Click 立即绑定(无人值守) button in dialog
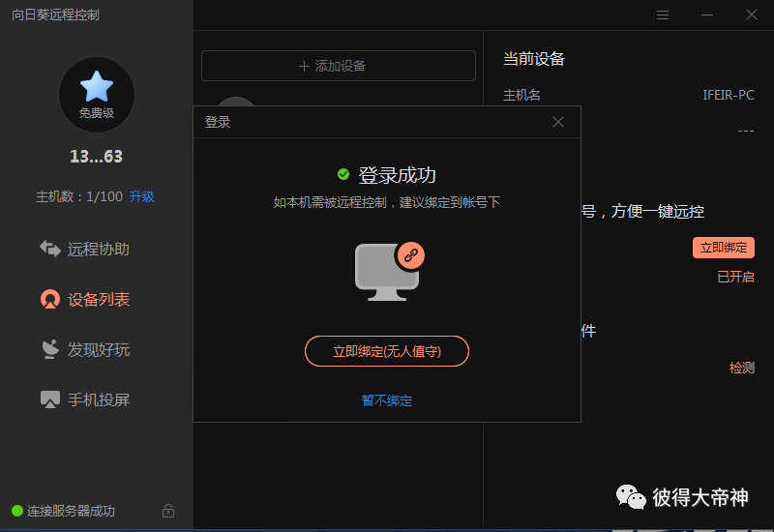The width and height of the screenshot is (774, 532). [386, 351]
